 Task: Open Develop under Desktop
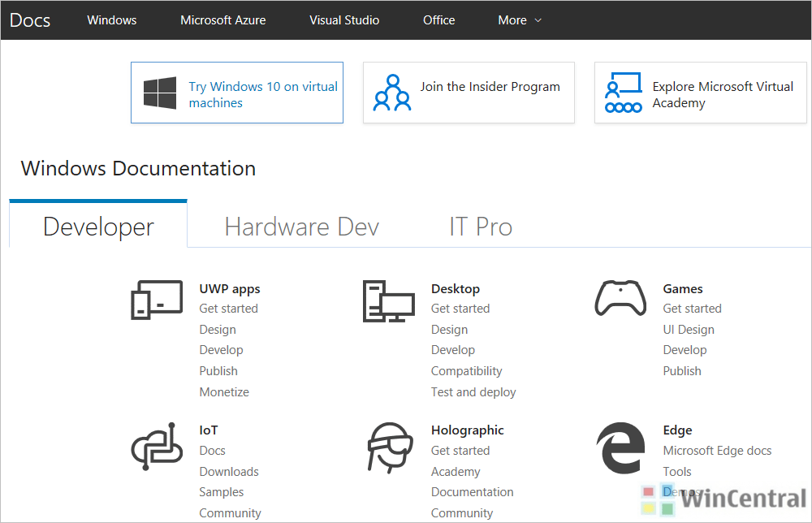coord(453,350)
